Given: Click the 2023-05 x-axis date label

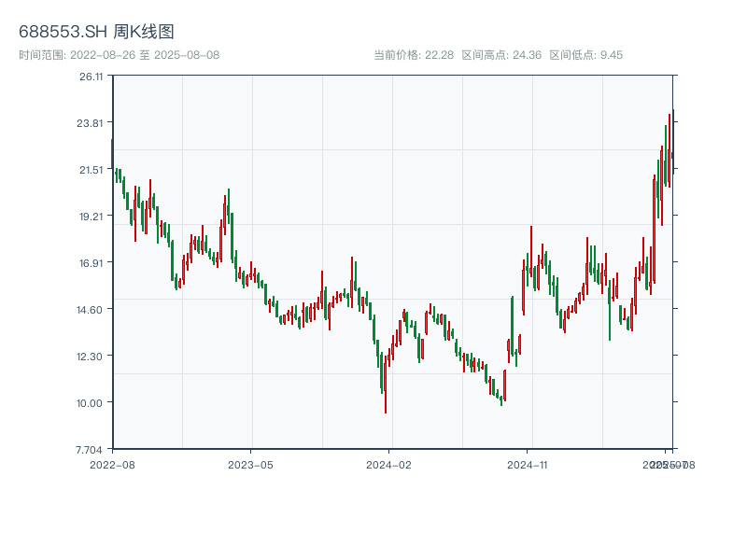Looking at the screenshot, I should point(250,464).
